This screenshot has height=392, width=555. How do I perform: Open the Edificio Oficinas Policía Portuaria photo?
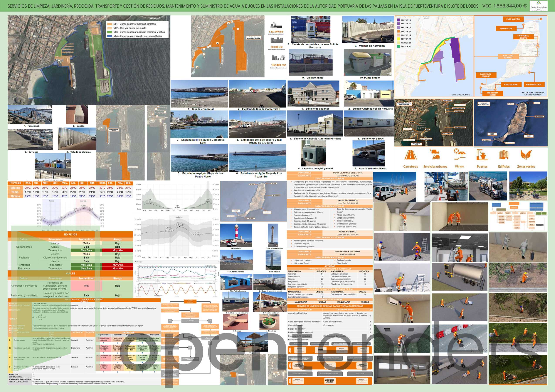tap(369, 94)
